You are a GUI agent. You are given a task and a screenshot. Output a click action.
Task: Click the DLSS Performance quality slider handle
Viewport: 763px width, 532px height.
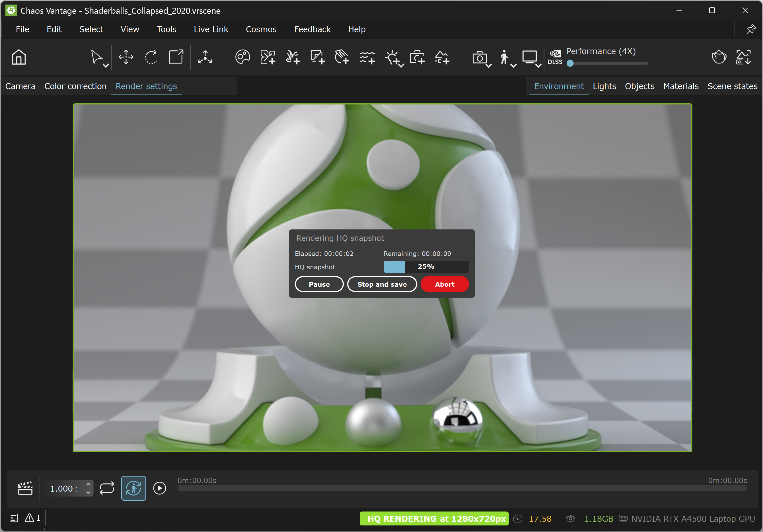pos(570,63)
